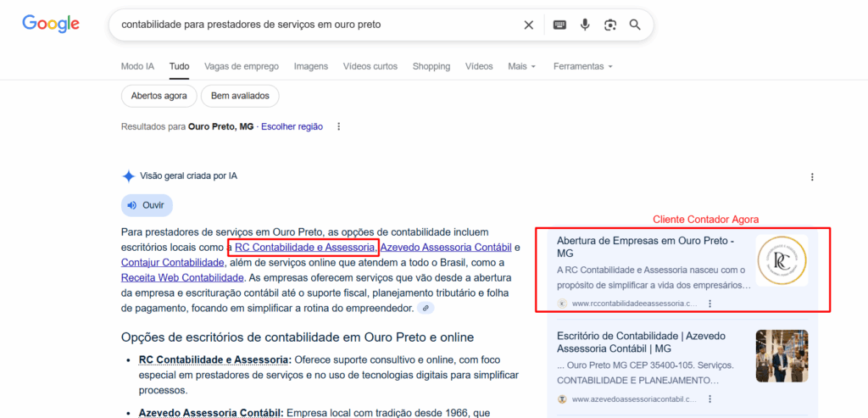Clear the search query with the X icon

(x=529, y=25)
